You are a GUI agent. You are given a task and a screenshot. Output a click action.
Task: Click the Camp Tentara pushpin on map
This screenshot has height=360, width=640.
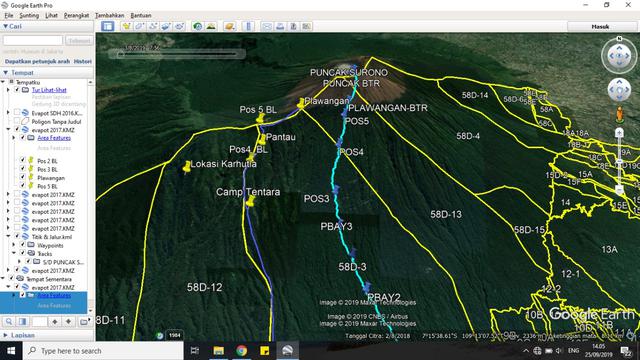[x=250, y=200]
